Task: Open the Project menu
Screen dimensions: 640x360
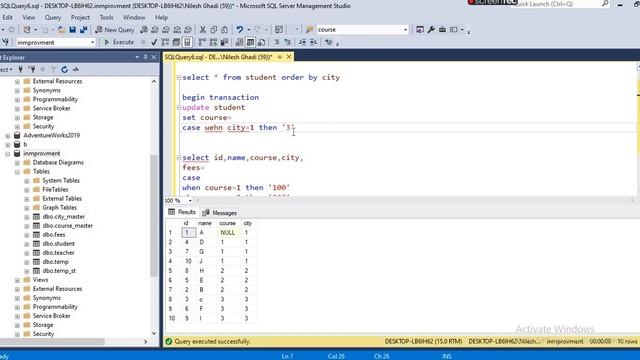Action: point(80,18)
